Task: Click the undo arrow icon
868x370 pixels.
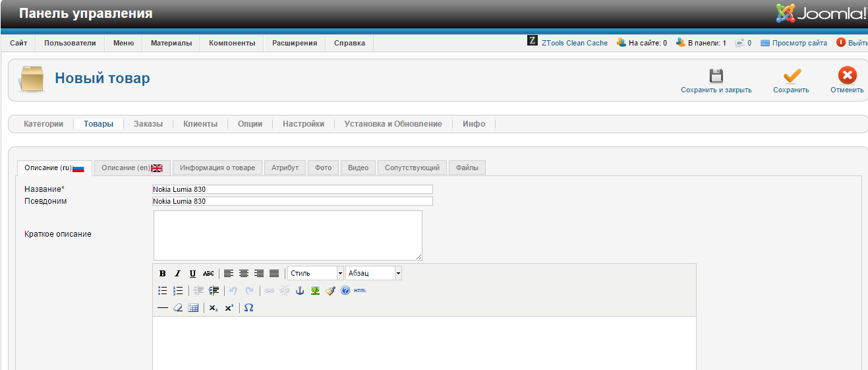Action: coord(233,290)
